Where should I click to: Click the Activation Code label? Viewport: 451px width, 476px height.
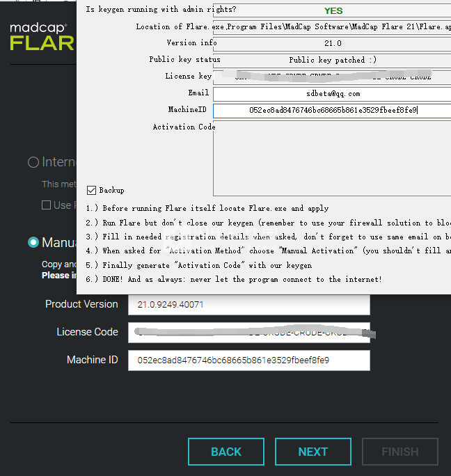(184, 127)
